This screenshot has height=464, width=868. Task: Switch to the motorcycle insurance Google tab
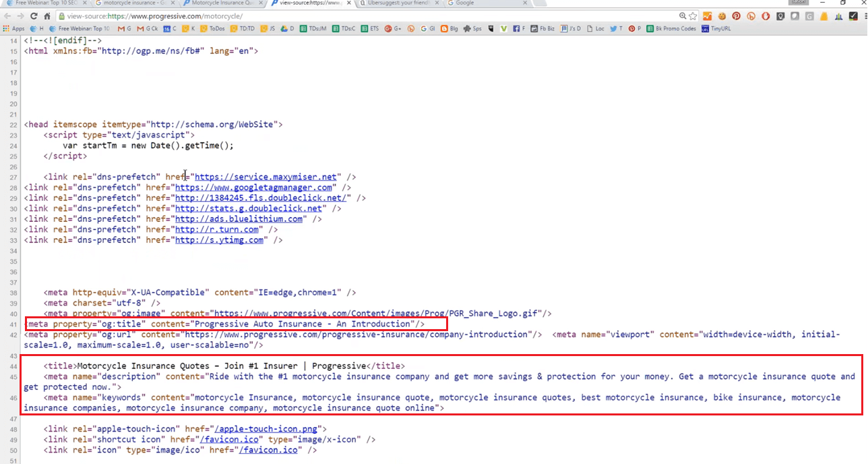pos(131,3)
